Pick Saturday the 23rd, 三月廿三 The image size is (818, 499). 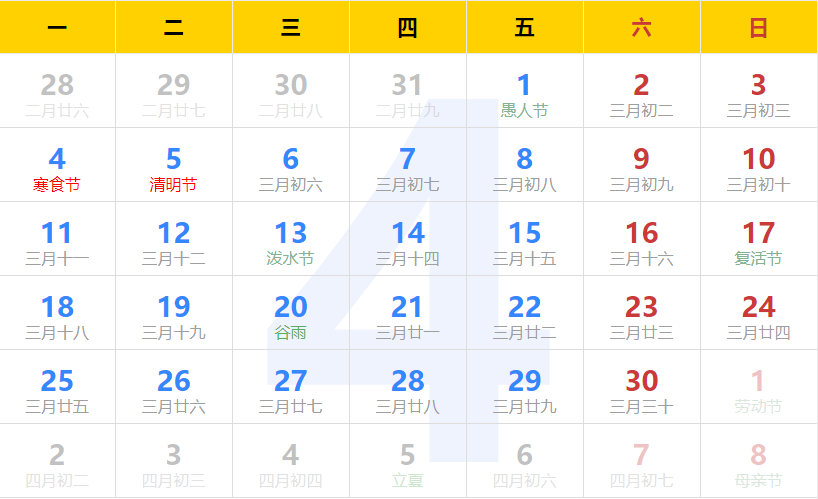pos(641,314)
